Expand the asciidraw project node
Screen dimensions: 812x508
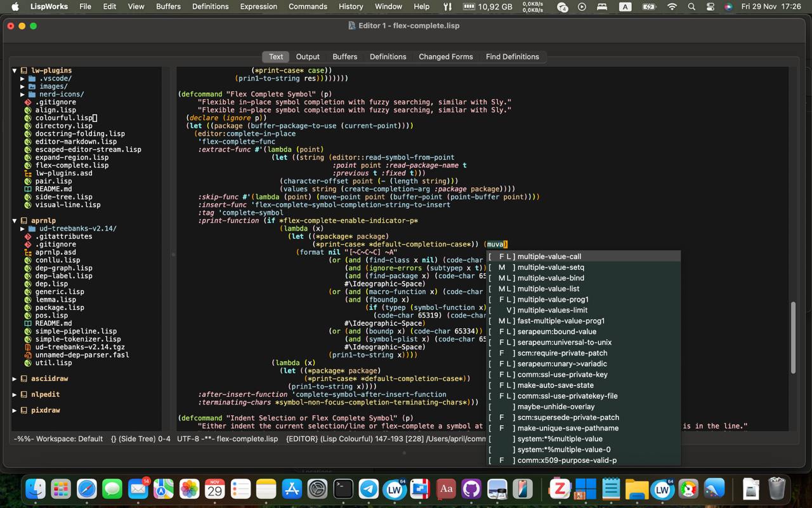click(15, 378)
